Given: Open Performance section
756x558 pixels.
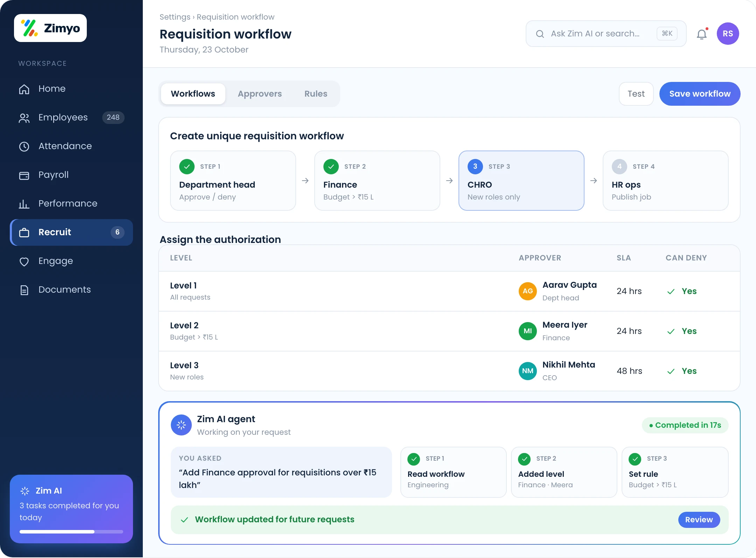Looking at the screenshot, I should tap(71, 203).
